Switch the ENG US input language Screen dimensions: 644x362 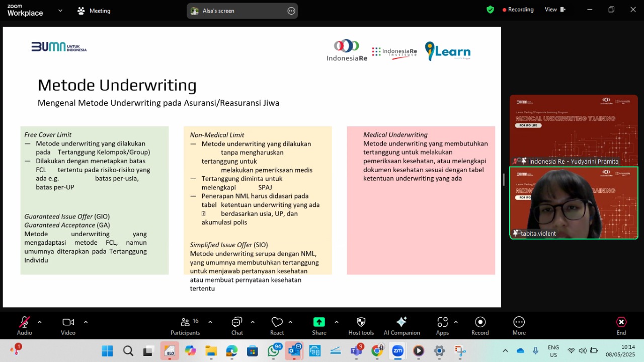(553, 350)
